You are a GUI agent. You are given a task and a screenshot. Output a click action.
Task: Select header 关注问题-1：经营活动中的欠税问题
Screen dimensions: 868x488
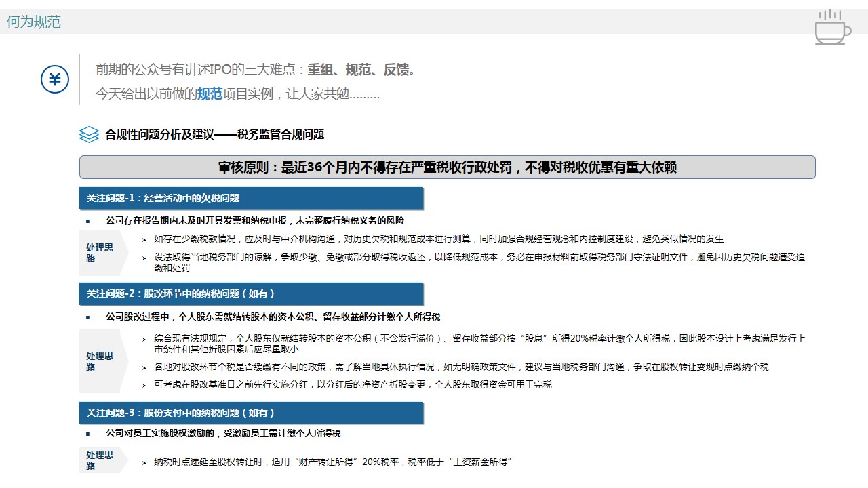pos(252,199)
